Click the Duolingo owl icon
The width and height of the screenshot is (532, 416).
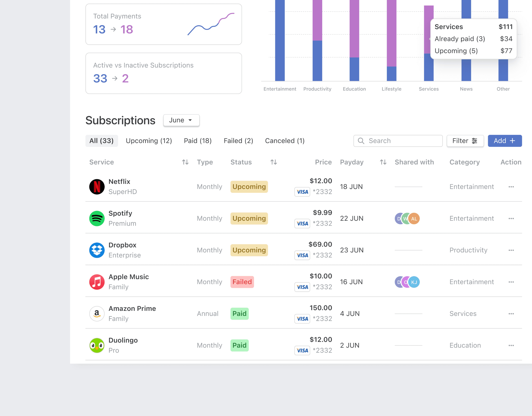(97, 345)
